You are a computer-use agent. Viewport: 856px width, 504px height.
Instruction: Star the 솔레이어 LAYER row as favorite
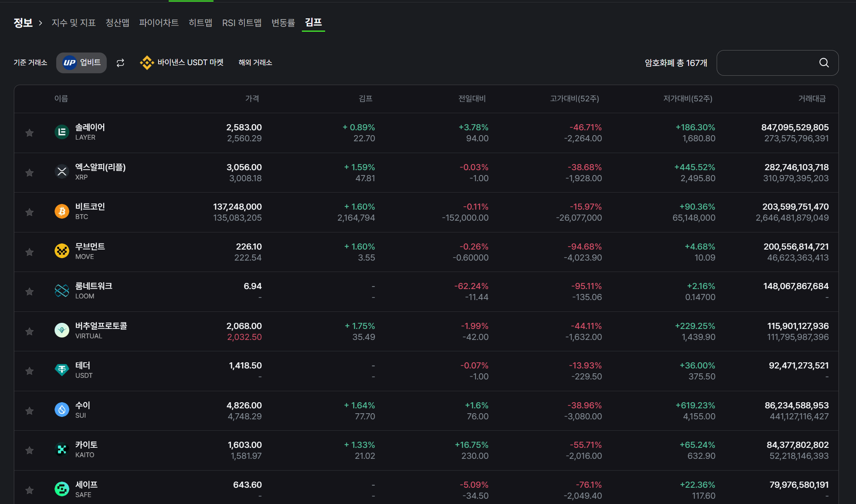[x=29, y=133]
